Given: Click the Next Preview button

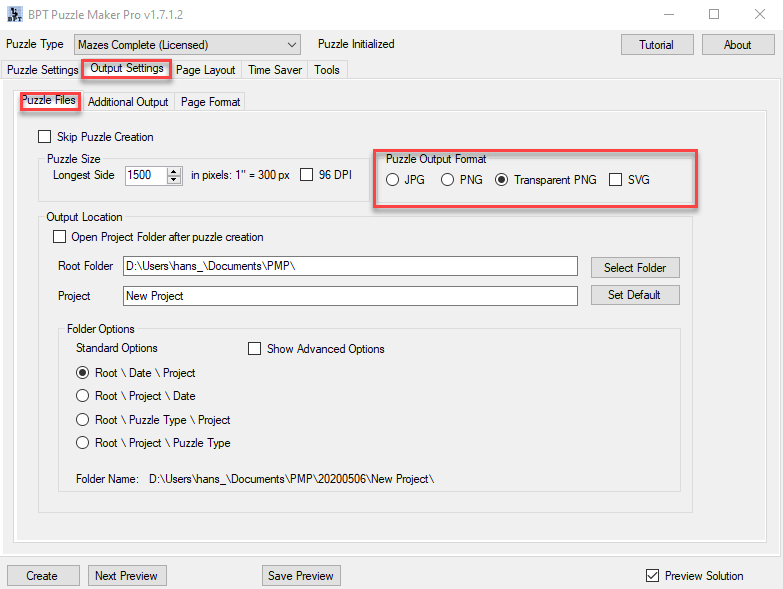Looking at the screenshot, I should click(x=127, y=576).
